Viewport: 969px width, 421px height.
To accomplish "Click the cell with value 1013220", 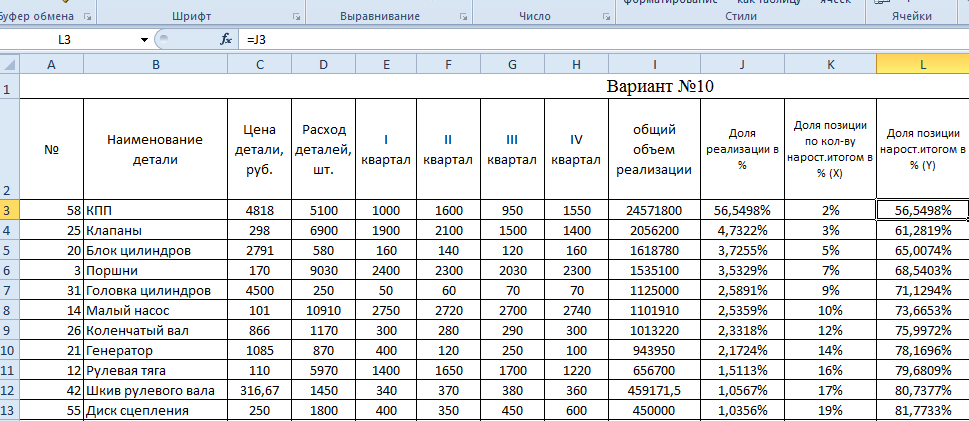I will [x=654, y=331].
